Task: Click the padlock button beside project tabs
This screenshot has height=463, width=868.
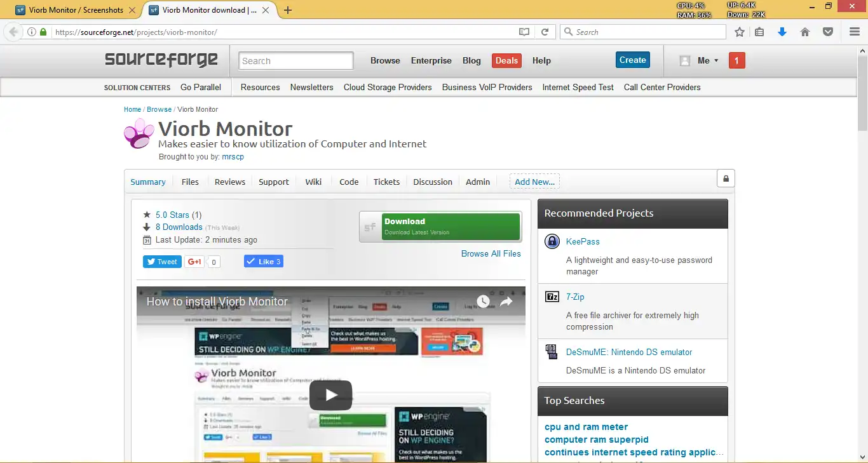Action: click(726, 178)
